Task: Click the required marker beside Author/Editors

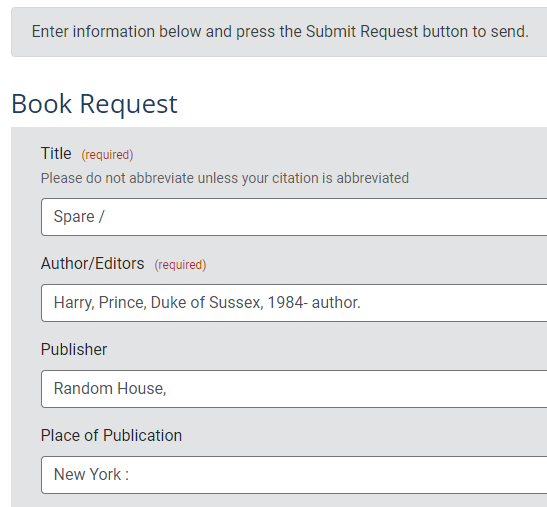Action: tap(180, 264)
